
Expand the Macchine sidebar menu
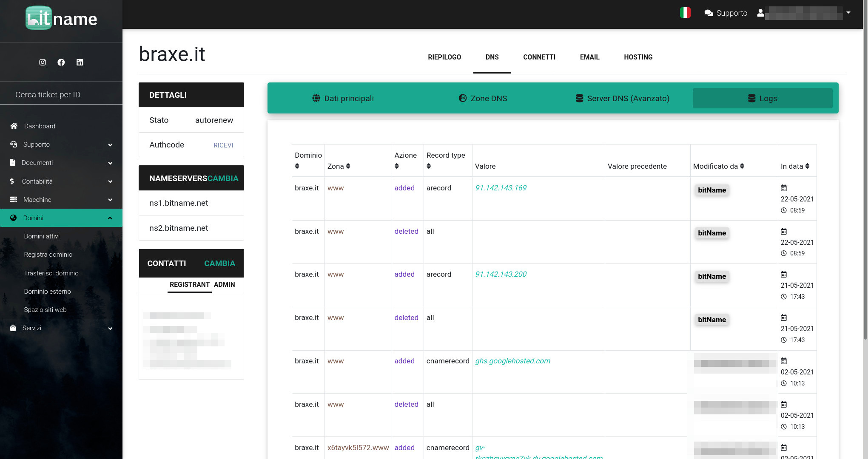pyautogui.click(x=110, y=200)
